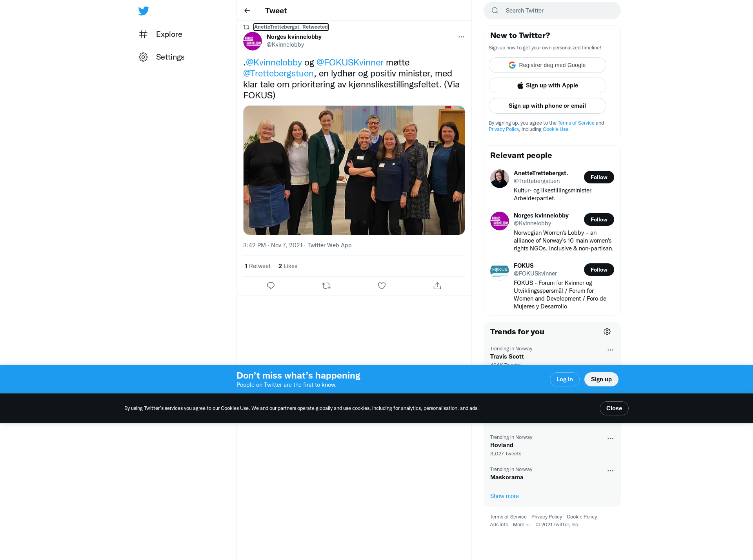Image resolution: width=753 pixels, height=560 pixels.
Task: Open Trends settings gear icon
Action: coord(607,332)
